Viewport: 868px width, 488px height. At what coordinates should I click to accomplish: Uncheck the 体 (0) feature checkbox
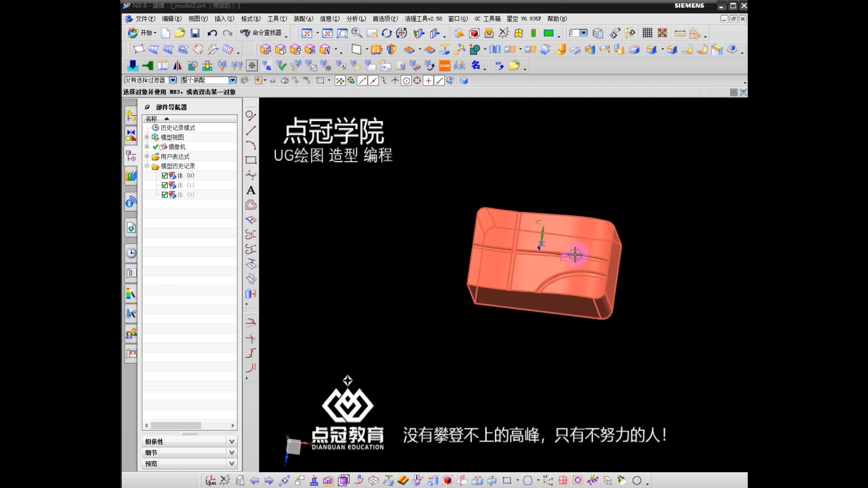click(x=165, y=175)
